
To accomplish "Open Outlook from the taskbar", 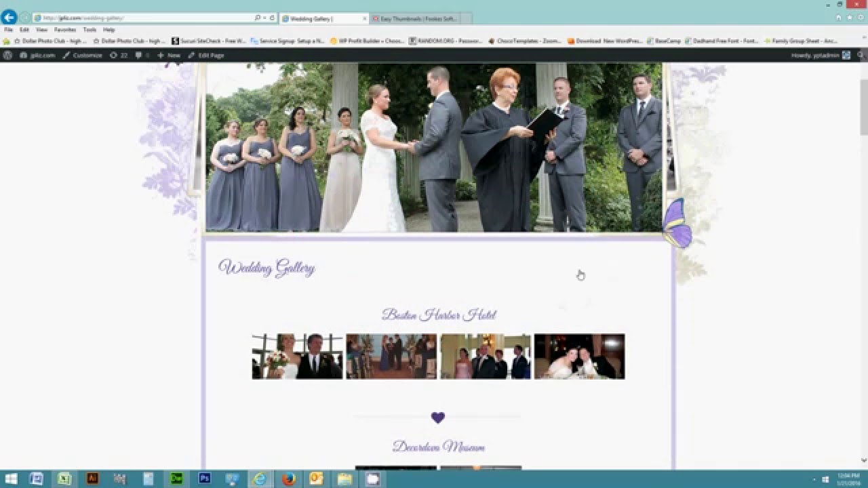I will tap(316, 479).
